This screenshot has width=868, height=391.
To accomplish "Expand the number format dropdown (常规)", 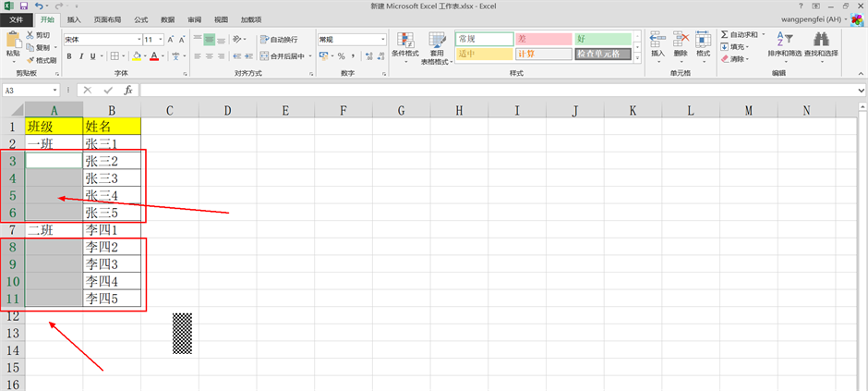I will [383, 40].
